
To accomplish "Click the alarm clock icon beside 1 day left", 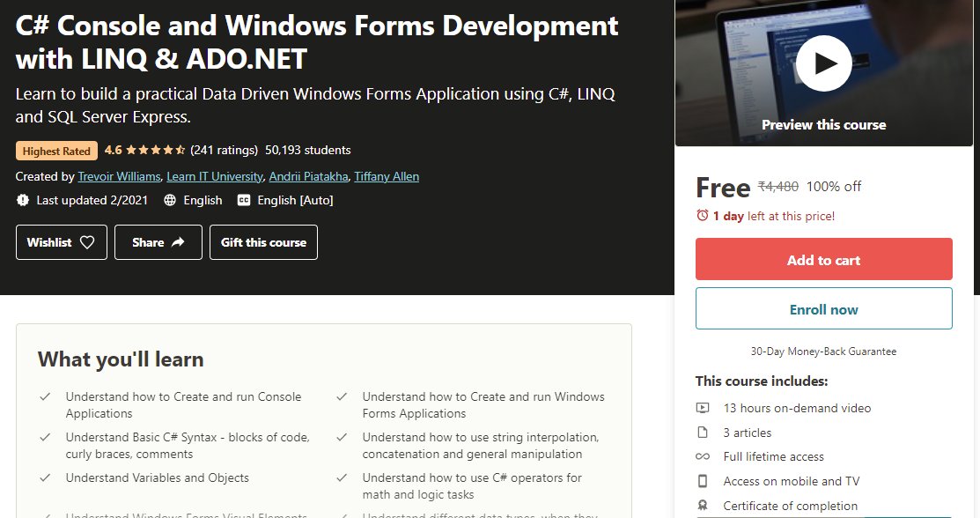I will 703,215.
